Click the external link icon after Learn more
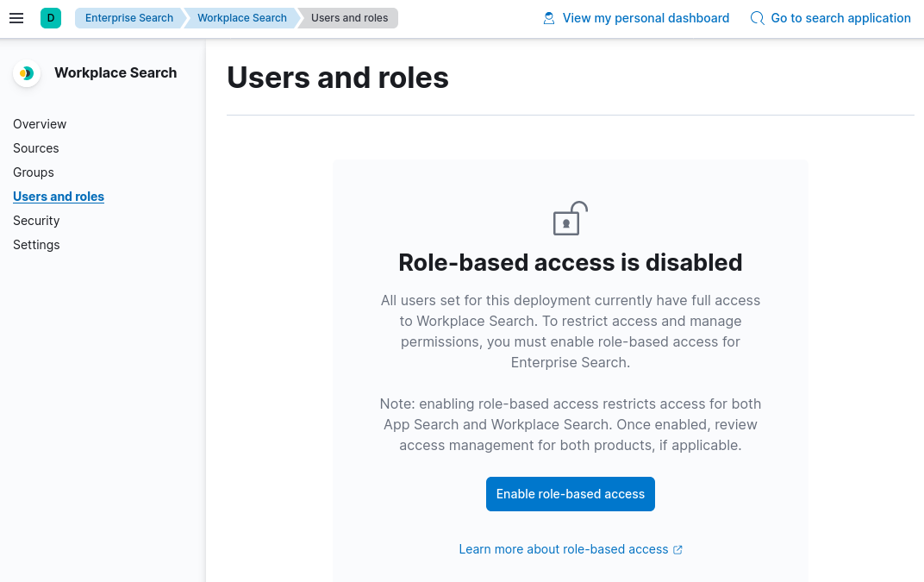Viewport: 924px width, 582px height. click(678, 549)
